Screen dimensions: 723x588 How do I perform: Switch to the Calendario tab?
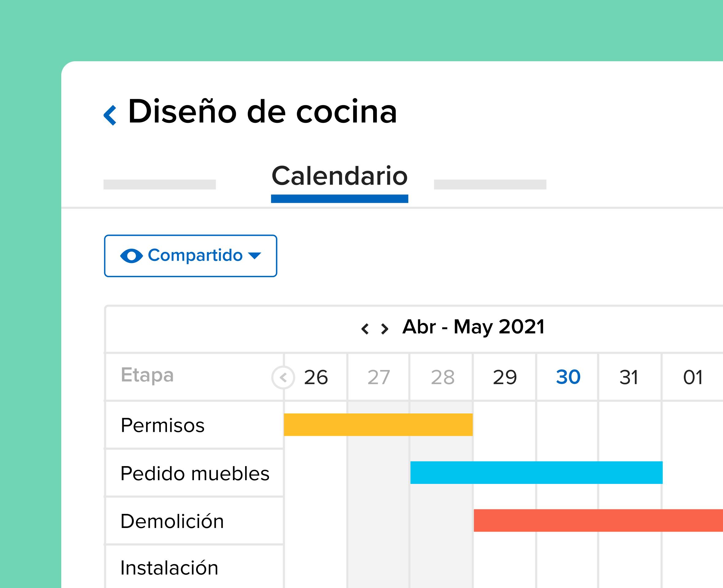pos(339,177)
